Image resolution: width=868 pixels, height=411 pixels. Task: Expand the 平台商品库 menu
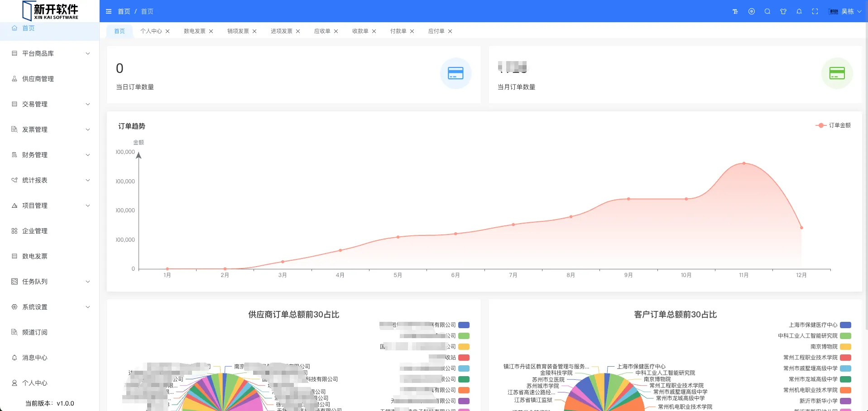[x=50, y=53]
